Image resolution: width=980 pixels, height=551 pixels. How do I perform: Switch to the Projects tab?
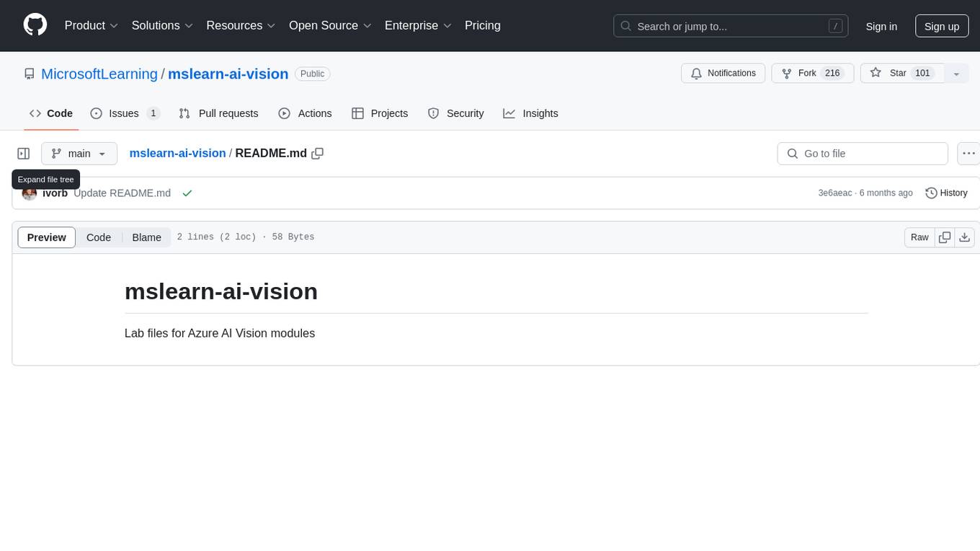[x=380, y=113]
